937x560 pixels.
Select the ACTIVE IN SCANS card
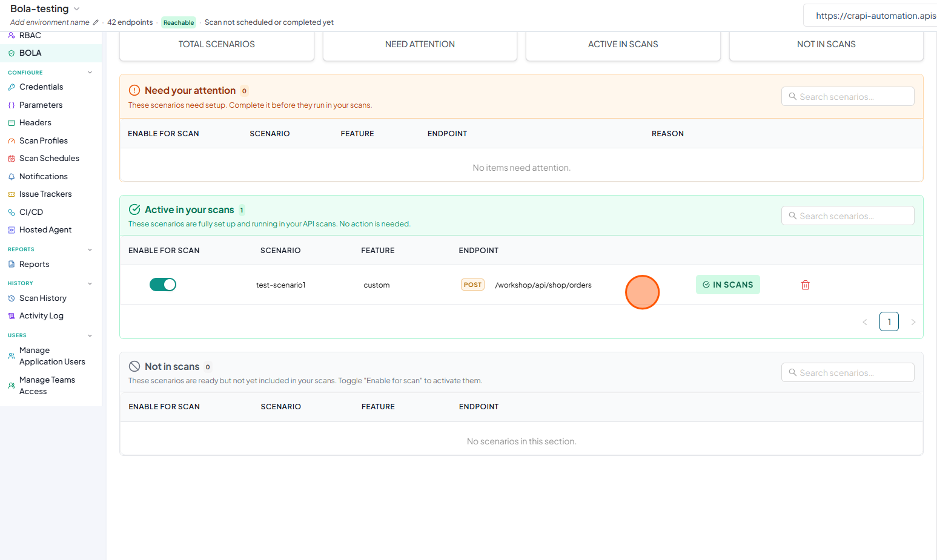click(623, 46)
